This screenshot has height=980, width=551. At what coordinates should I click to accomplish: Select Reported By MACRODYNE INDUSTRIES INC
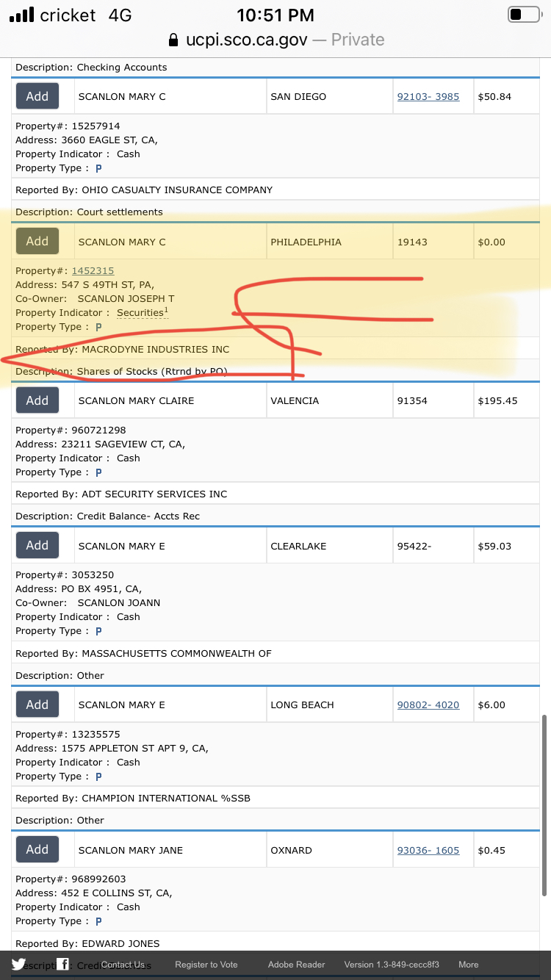[123, 349]
